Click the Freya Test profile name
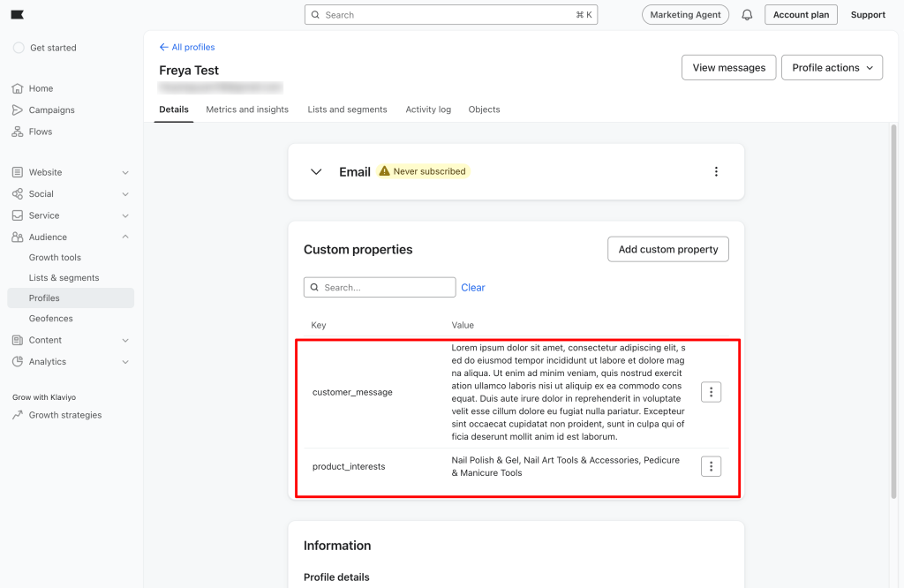 coord(189,71)
